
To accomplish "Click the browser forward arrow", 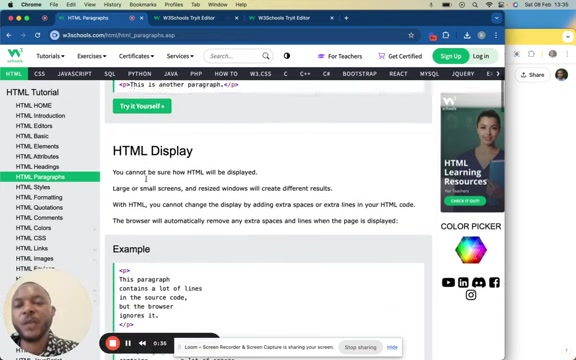I will click(x=23, y=35).
